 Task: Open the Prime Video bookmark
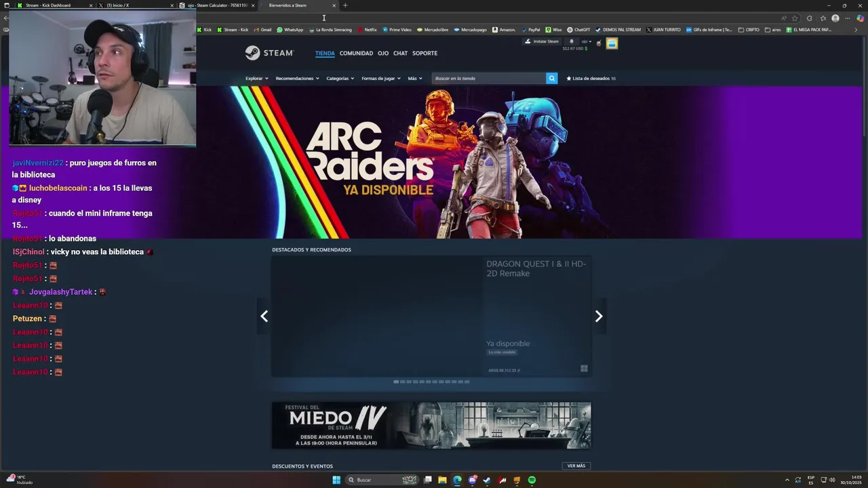point(397,30)
